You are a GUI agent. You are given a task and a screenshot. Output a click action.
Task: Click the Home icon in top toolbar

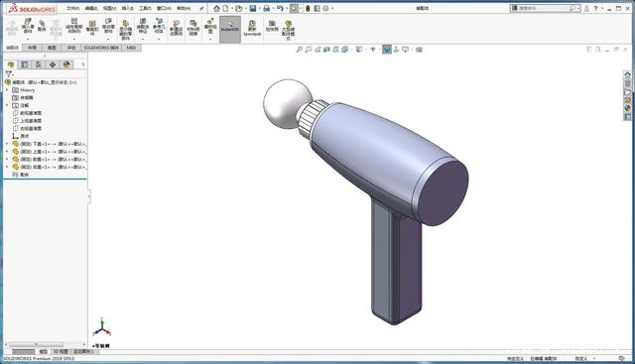pyautogui.click(x=216, y=8)
